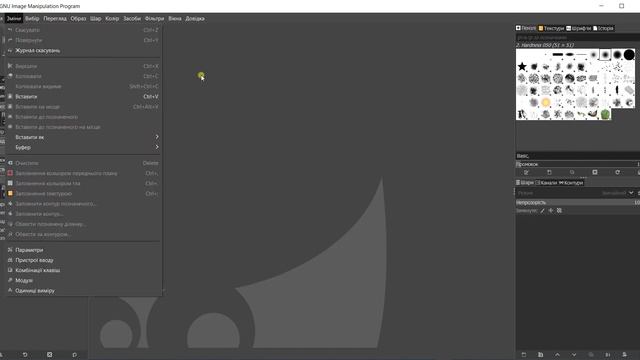Lower the layer with down arrow
This screenshot has height=360, width=640.
[x=574, y=355]
